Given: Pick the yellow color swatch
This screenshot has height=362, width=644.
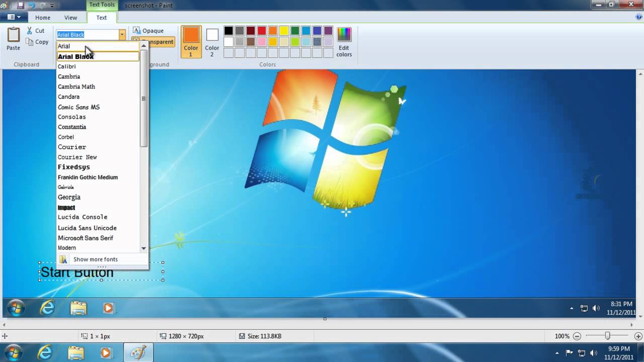Looking at the screenshot, I should [x=284, y=31].
